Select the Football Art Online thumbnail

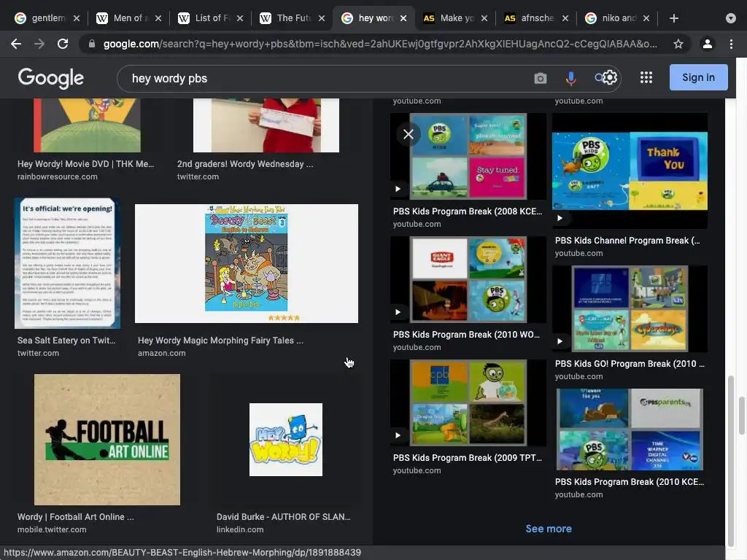click(x=107, y=440)
